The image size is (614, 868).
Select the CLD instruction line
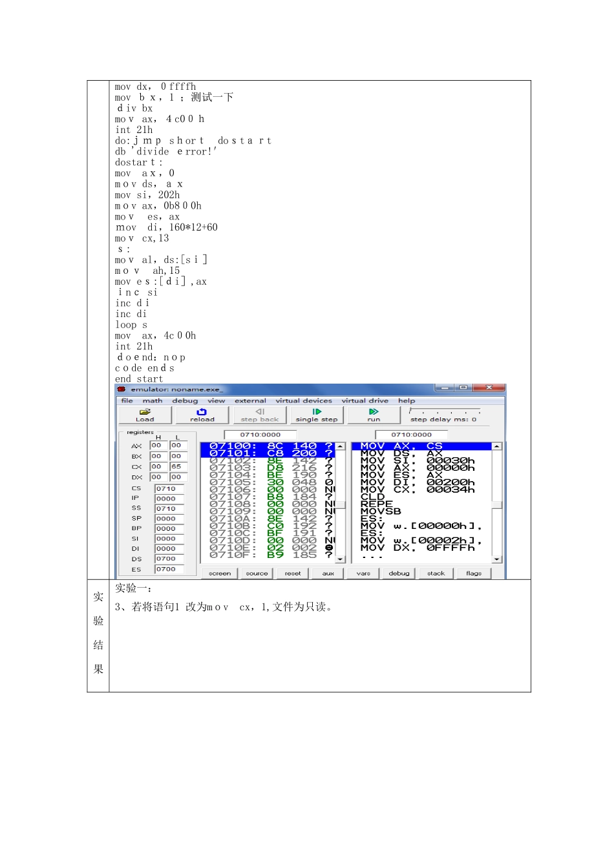[x=421, y=497]
